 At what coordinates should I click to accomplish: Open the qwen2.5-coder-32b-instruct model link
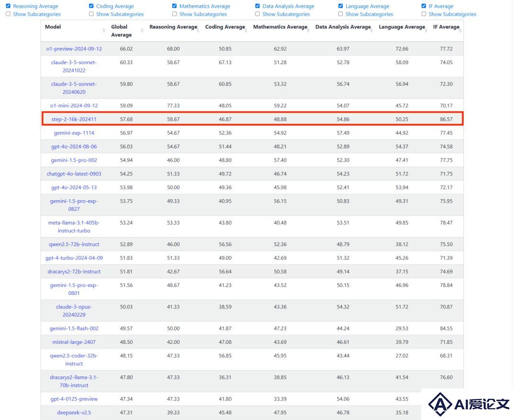coord(74,360)
